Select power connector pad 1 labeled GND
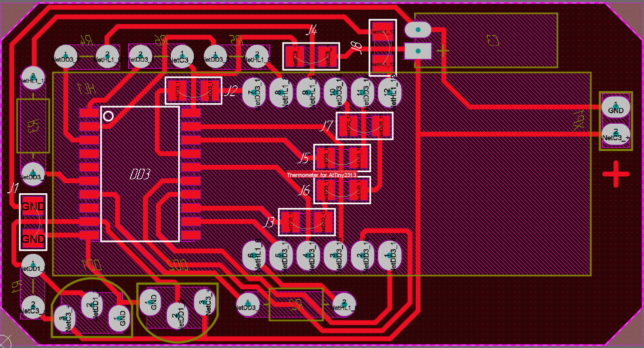This screenshot has width=644, height=348. (x=615, y=106)
